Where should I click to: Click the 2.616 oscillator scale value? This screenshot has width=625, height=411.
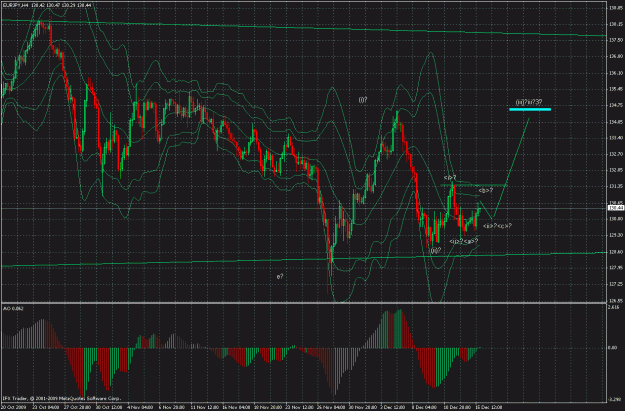tap(613, 307)
